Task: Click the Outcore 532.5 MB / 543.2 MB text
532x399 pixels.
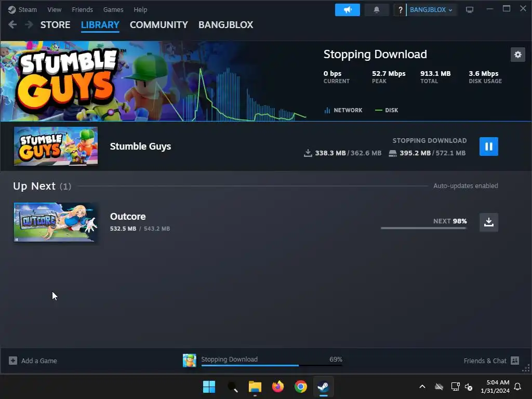Action: [x=140, y=229]
